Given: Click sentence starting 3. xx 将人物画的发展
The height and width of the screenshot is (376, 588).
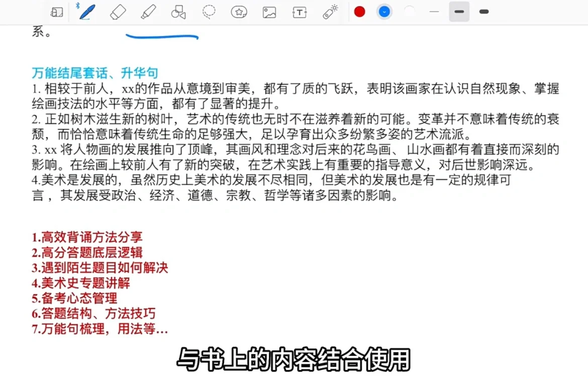Looking at the screenshot, I should [x=296, y=157].
